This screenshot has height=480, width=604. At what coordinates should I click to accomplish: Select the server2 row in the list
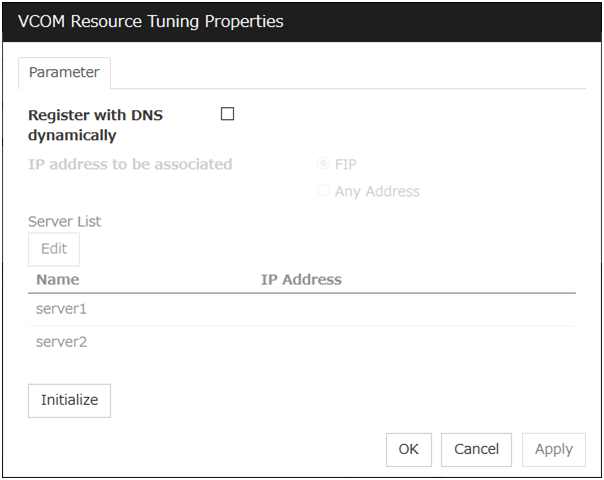(x=62, y=342)
